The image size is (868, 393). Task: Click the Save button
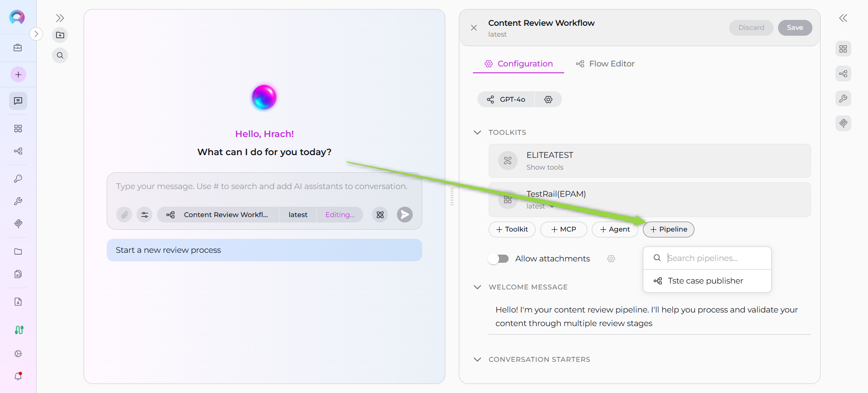pos(794,28)
